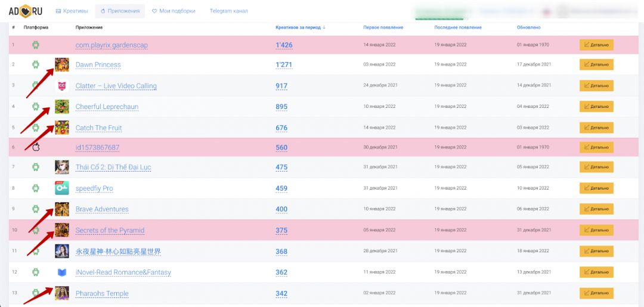Click Детально button for Dawn Princess

596,64
